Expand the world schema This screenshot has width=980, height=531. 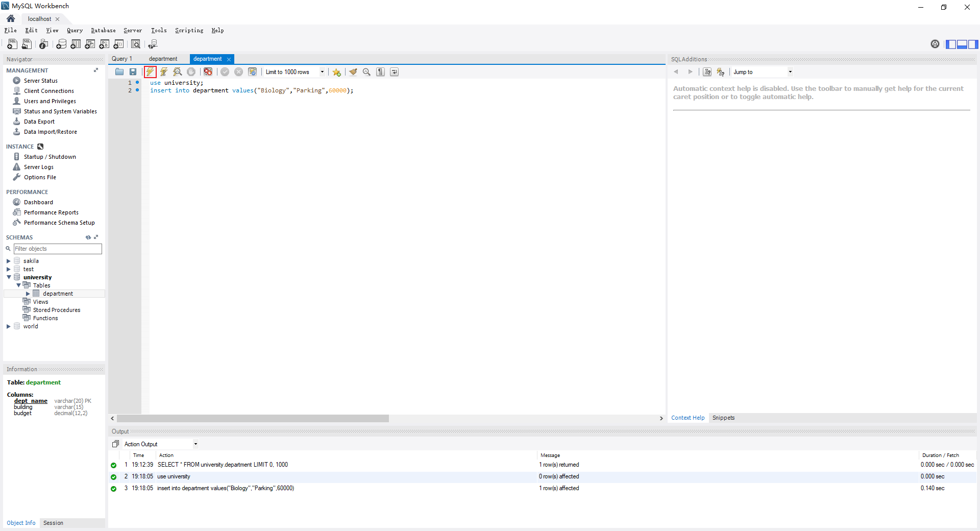[9, 326]
